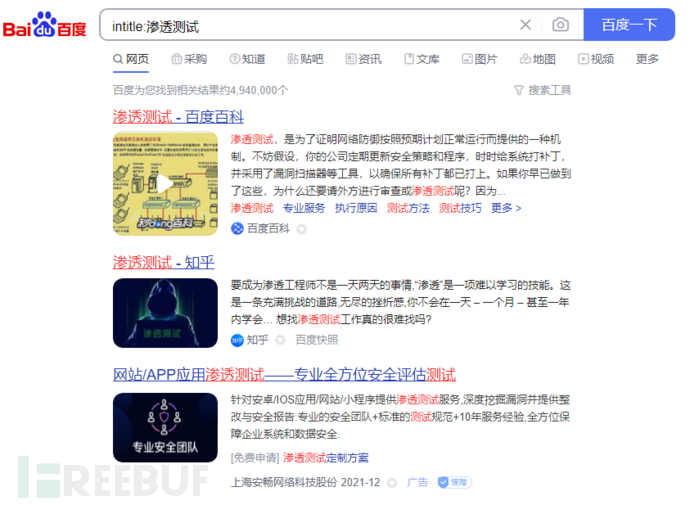The image size is (690, 505).
Task: Open the 渗透测试 - 百度百科 result
Action: click(178, 117)
